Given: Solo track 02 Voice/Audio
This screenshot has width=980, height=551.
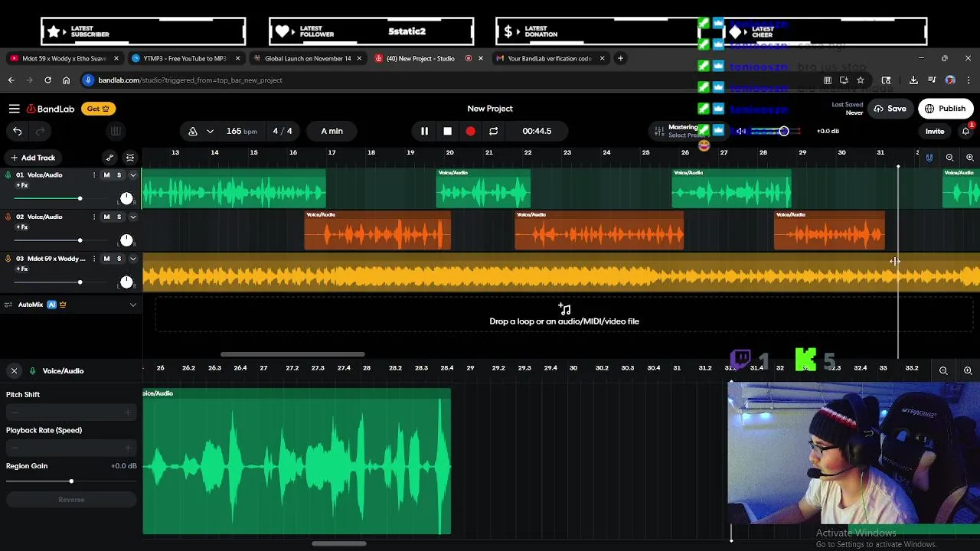Looking at the screenshot, I should click(x=119, y=217).
